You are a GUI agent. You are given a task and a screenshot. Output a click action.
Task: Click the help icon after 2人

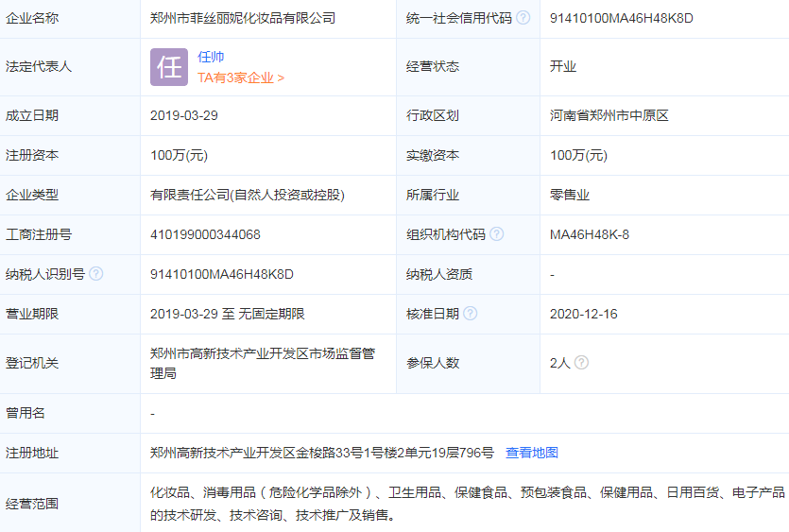pos(581,362)
